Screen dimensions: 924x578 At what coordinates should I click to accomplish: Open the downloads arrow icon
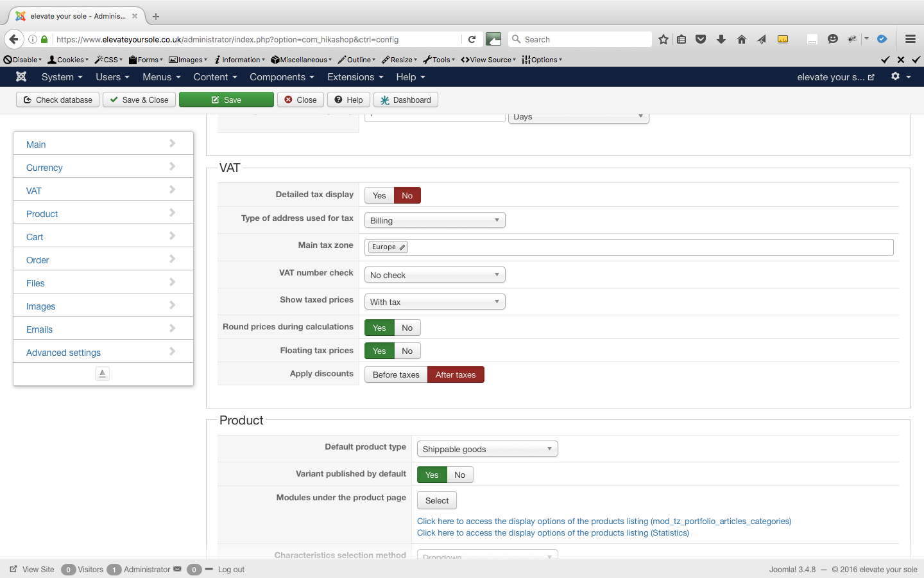[x=721, y=39]
